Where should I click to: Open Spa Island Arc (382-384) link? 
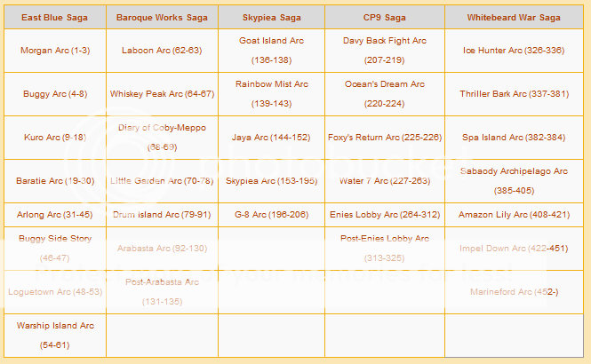514,138
